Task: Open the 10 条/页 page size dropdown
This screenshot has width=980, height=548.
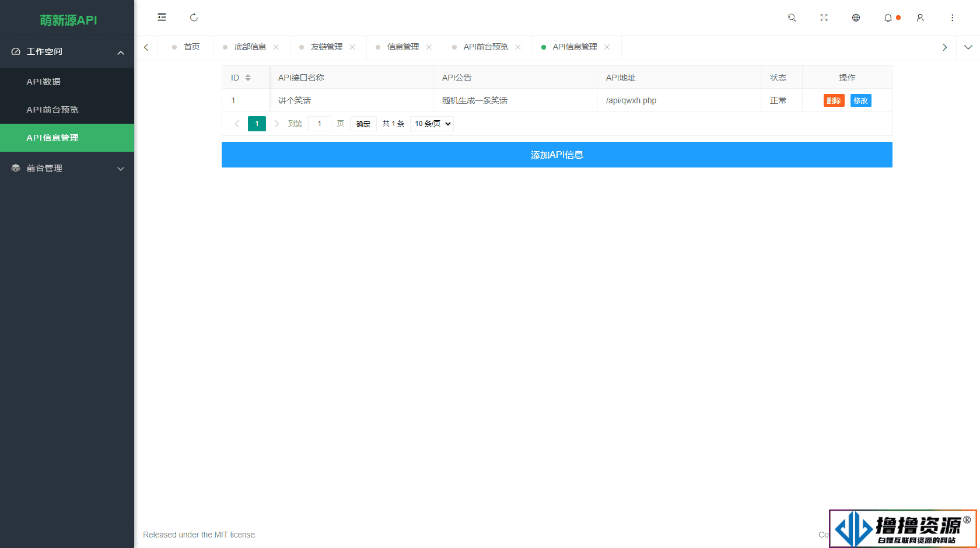Action: (432, 124)
